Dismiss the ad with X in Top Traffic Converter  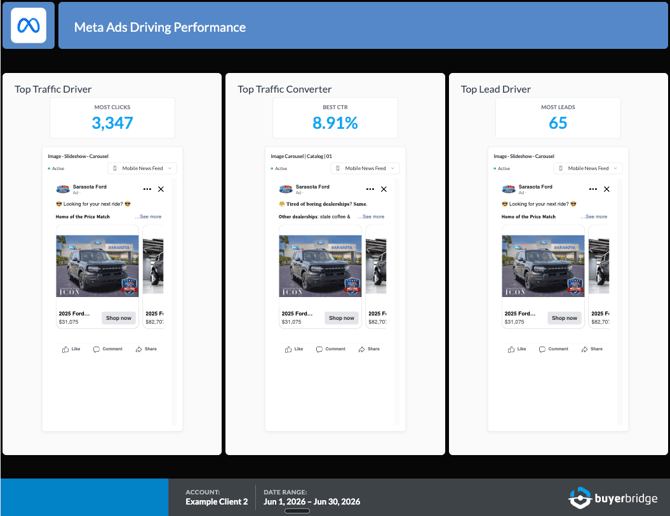point(384,189)
